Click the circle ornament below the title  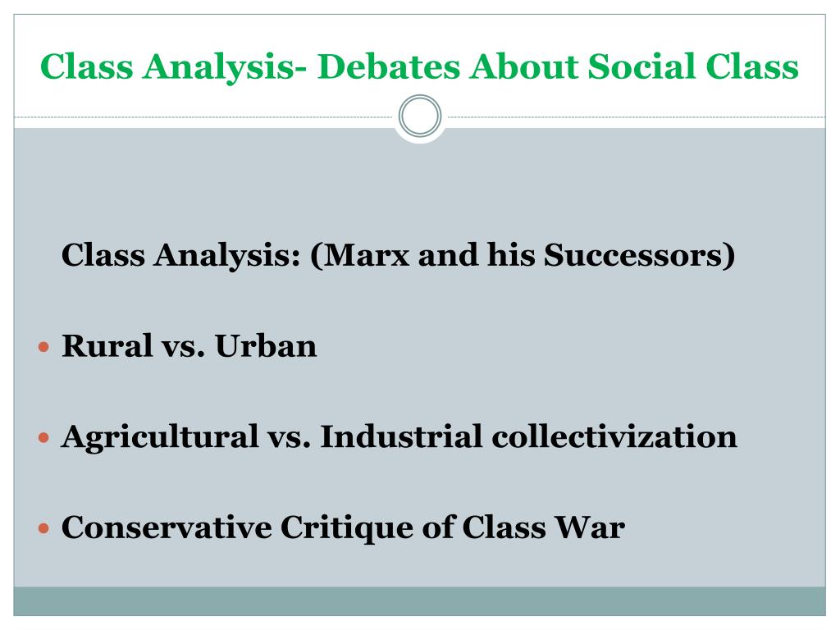[x=420, y=116]
